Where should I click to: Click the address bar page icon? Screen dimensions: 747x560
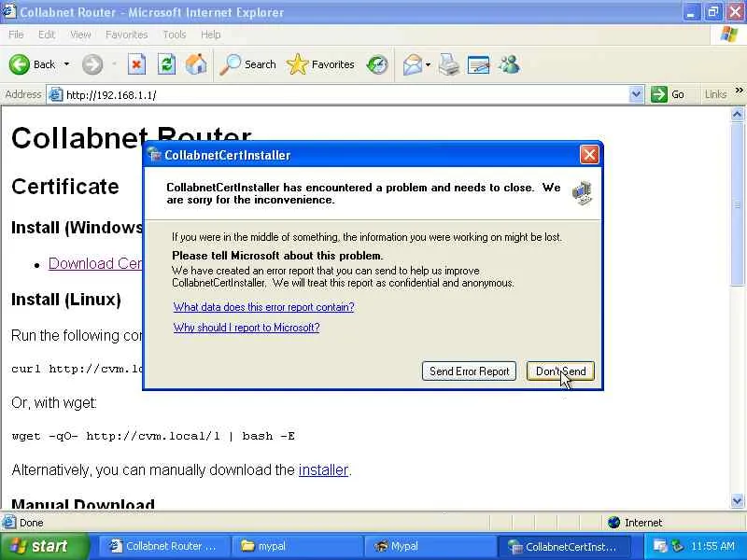(x=56, y=95)
